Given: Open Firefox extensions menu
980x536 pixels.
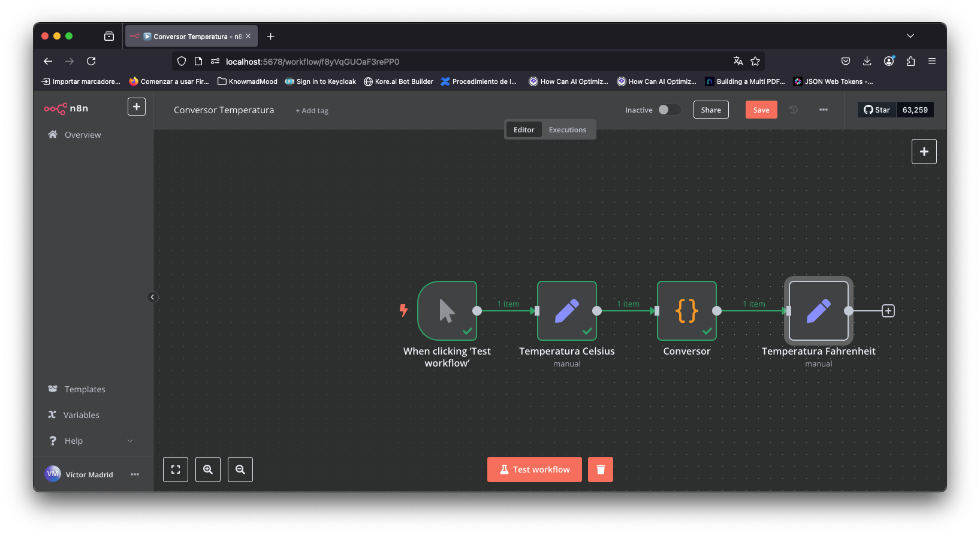Looking at the screenshot, I should 910,61.
